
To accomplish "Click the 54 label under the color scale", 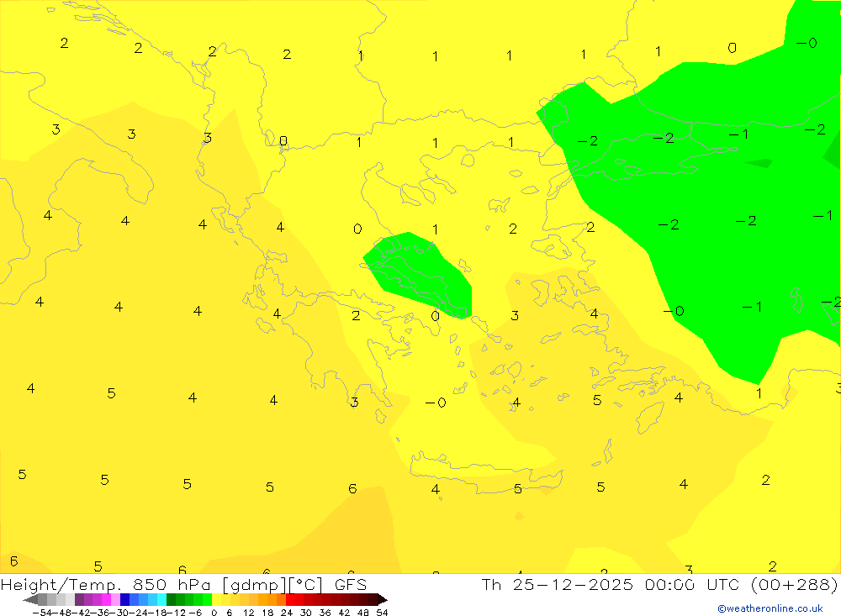I will pyautogui.click(x=382, y=613).
